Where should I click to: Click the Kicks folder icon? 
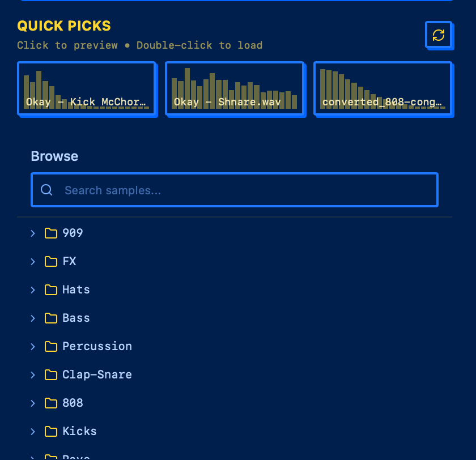(51, 432)
